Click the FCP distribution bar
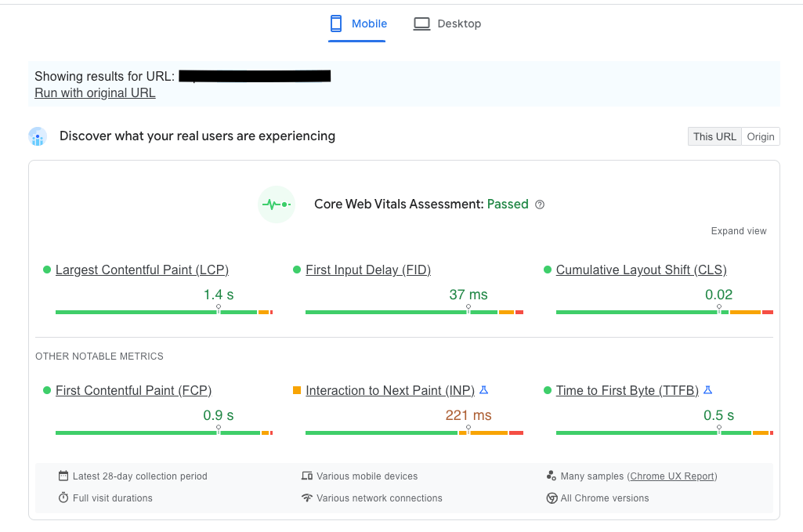Viewport: 803px width, 532px height. point(164,432)
